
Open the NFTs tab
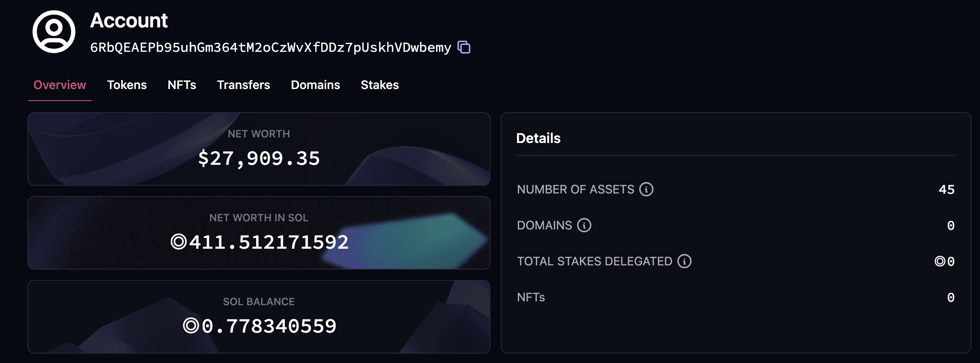[x=182, y=85]
